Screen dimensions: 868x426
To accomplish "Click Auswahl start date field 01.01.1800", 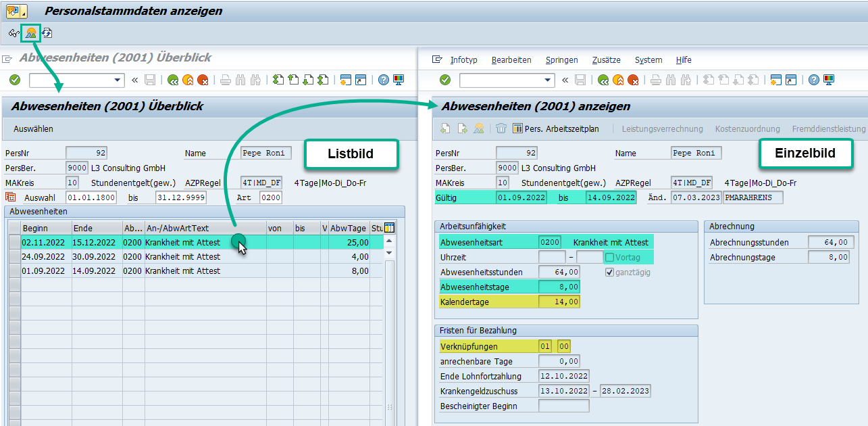I will click(x=91, y=197).
